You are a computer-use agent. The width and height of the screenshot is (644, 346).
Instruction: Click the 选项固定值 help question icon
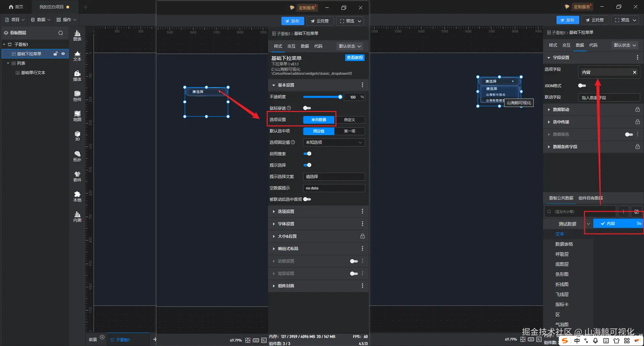coord(293,142)
